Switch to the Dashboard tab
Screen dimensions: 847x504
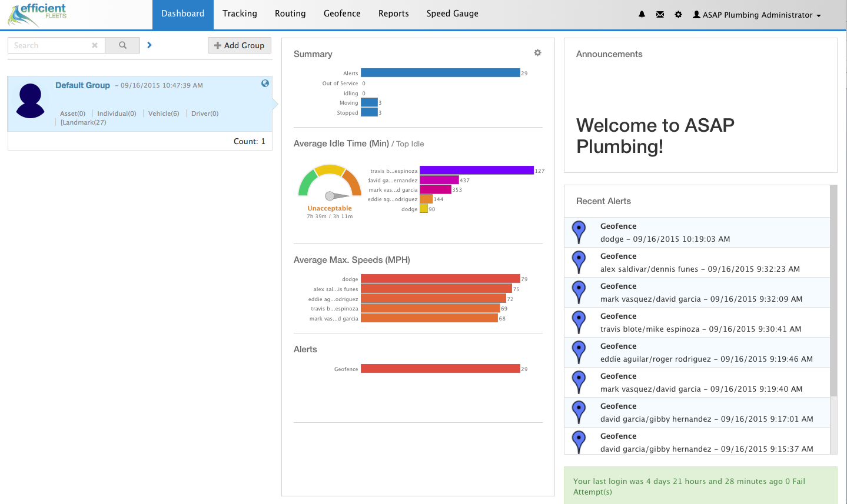tap(183, 14)
